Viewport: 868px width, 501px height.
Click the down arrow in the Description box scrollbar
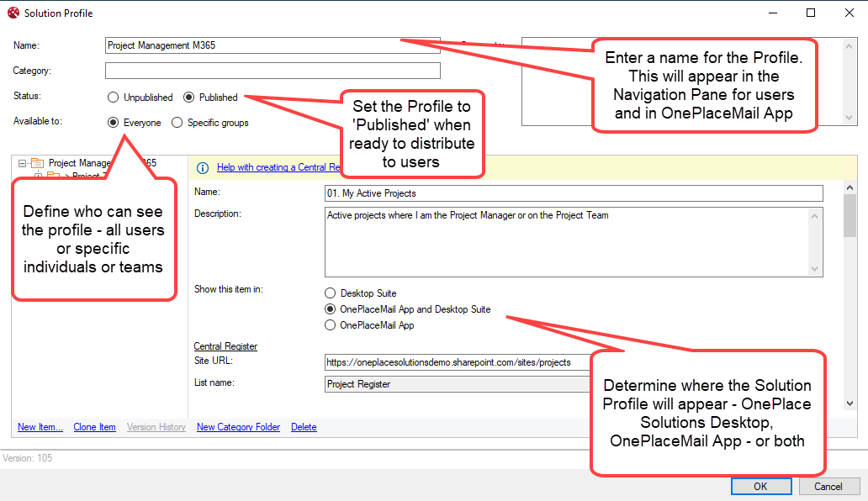click(815, 269)
